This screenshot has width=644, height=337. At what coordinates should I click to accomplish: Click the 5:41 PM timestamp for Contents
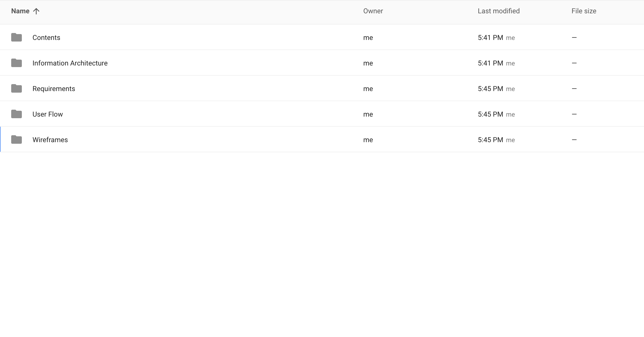(490, 38)
